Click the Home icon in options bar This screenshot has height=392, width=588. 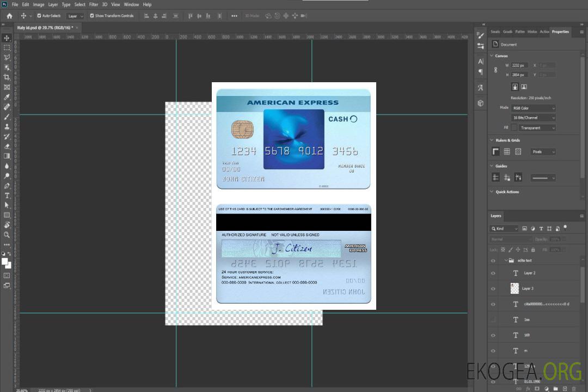click(x=9, y=16)
